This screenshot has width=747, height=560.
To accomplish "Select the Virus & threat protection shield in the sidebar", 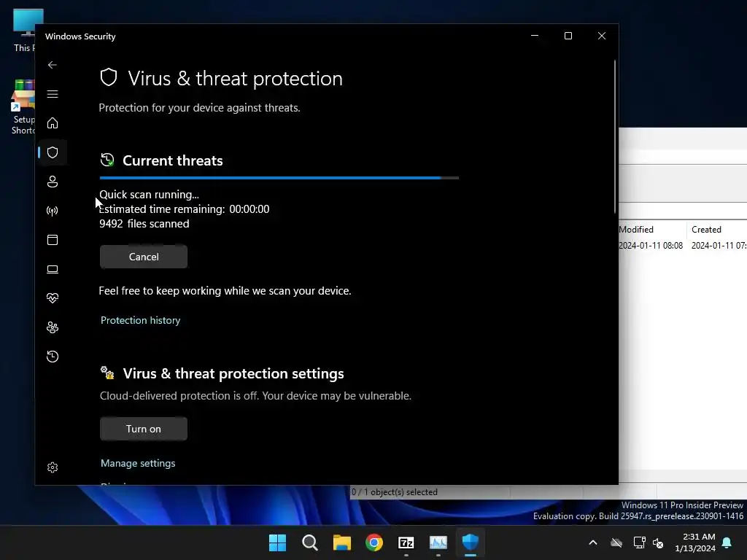I will tap(53, 152).
